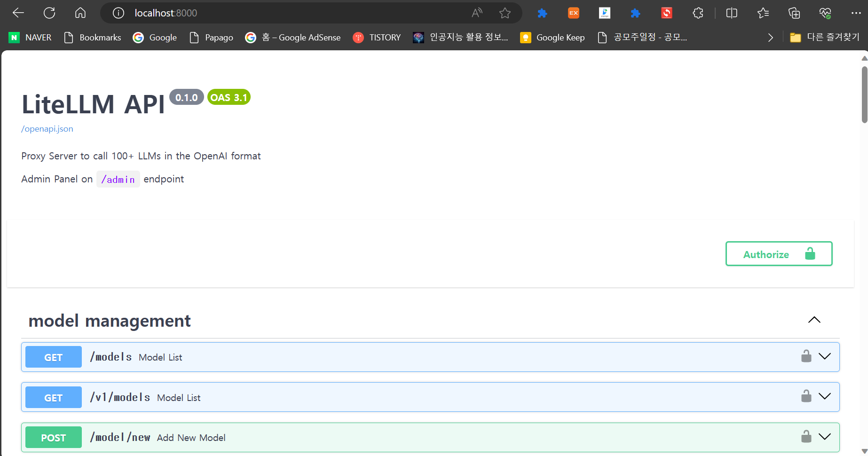Click the model management heading
868x456 pixels.
(110, 321)
